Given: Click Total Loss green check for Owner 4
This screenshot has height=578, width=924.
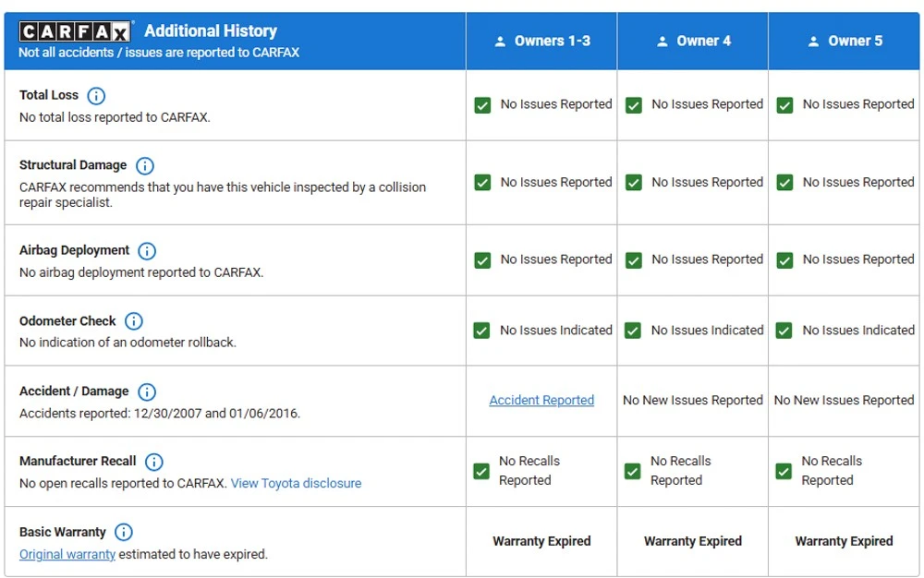Looking at the screenshot, I should [634, 105].
